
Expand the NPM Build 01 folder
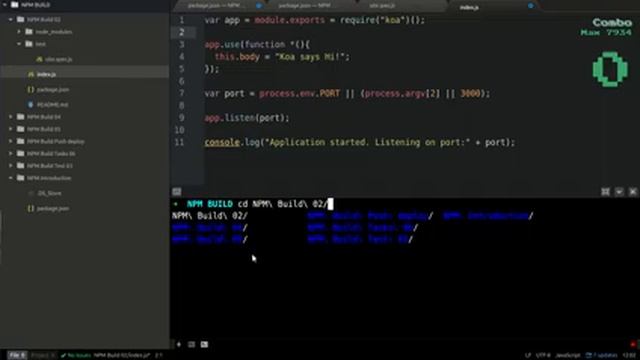[11, 129]
